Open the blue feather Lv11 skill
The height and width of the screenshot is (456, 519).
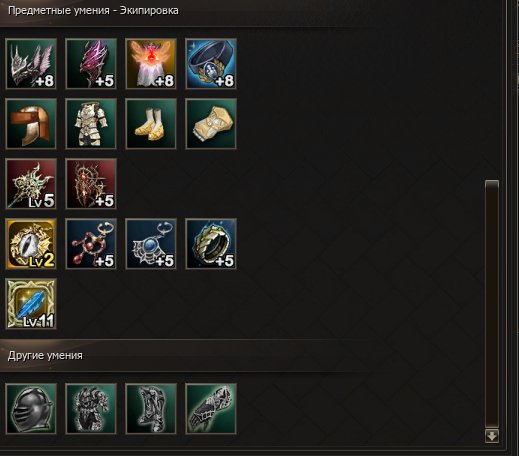tap(31, 304)
